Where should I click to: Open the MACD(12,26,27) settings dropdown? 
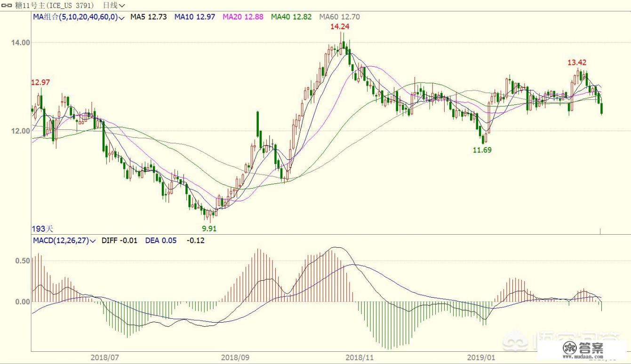tap(64, 240)
